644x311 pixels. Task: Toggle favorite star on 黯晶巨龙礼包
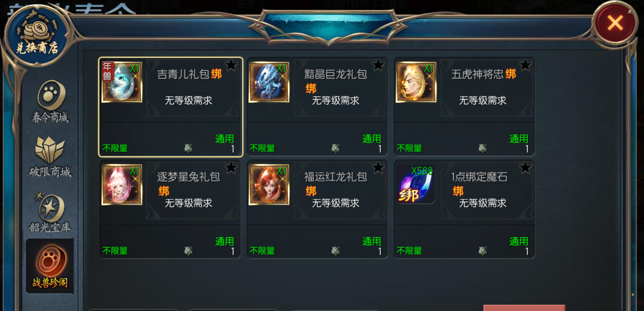click(378, 65)
